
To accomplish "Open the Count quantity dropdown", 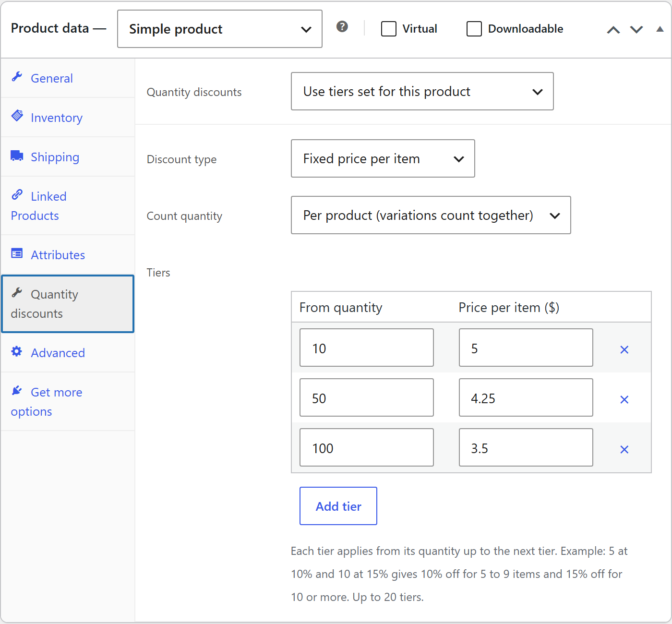I will coord(431,215).
